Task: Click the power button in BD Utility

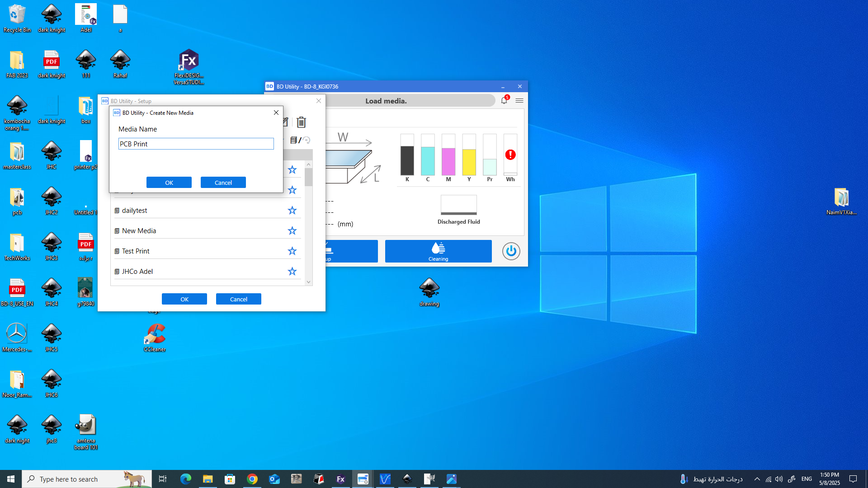Action: [x=511, y=251]
